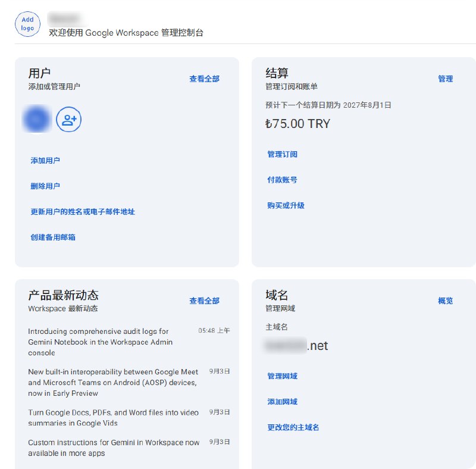Click 查看全部 in the 用户 card
Screen dimensions: 476x469
click(204, 79)
